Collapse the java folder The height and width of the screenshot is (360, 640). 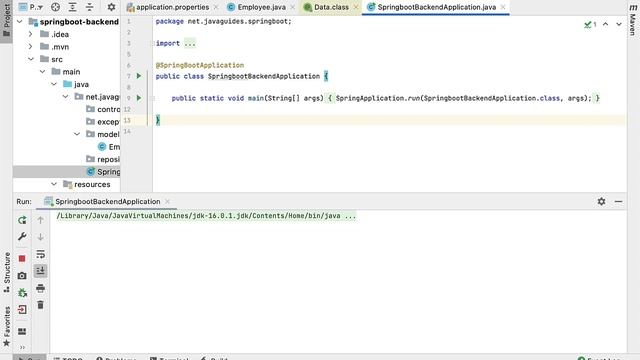tap(54, 84)
